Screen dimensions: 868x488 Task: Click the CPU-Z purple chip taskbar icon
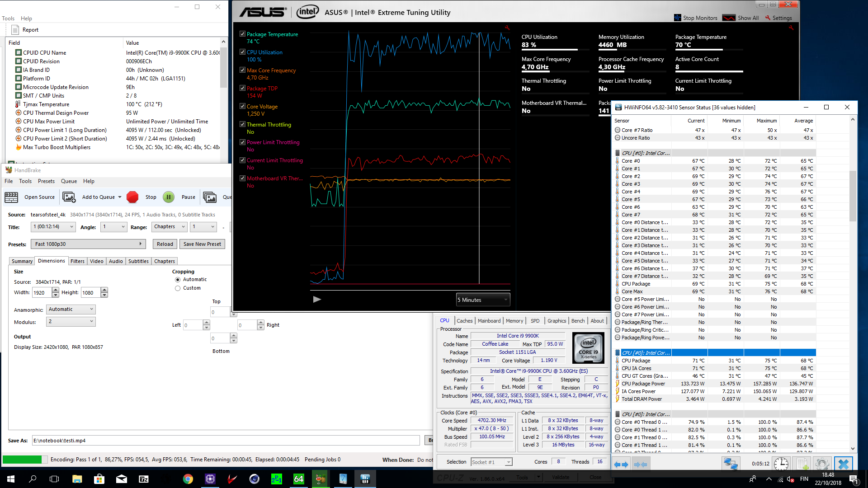[x=210, y=479]
